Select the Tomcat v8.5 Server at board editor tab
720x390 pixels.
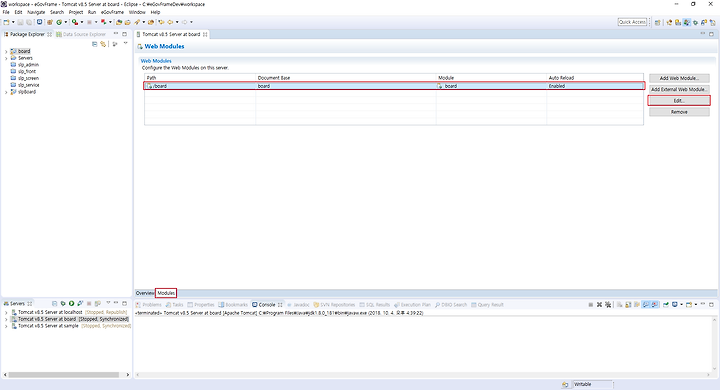tap(172, 34)
